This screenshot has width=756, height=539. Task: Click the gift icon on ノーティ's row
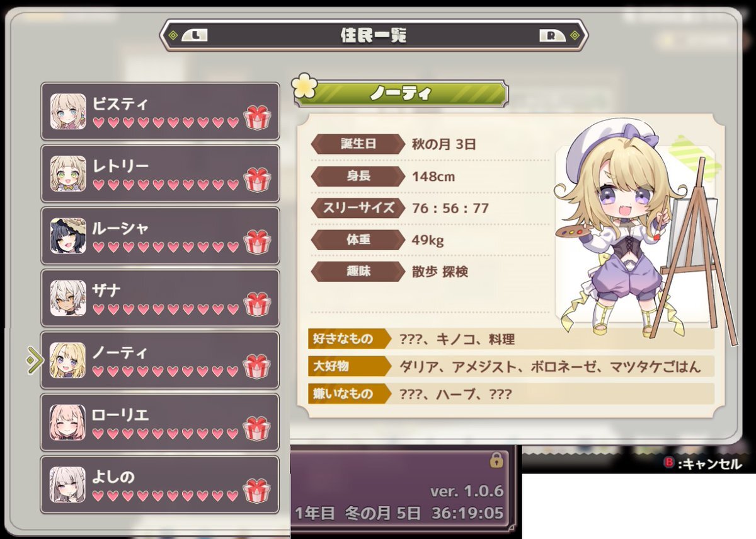[x=257, y=366]
